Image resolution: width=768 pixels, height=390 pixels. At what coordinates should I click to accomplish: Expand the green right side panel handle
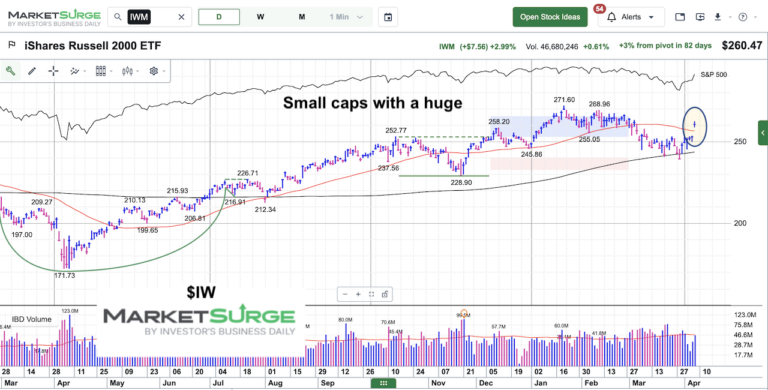(763, 133)
